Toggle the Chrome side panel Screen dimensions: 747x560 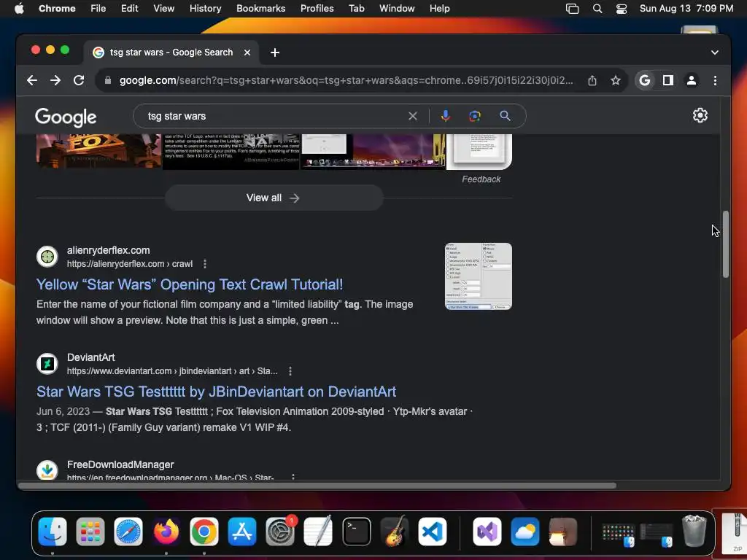668,80
